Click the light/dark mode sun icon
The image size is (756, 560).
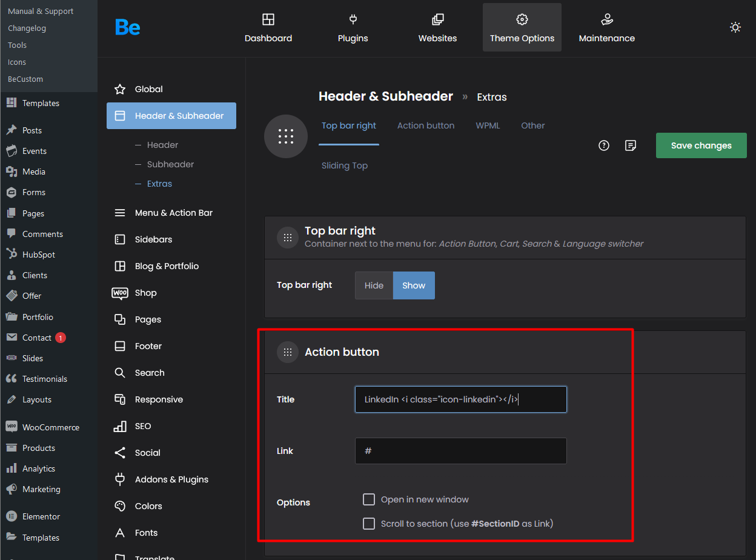[x=735, y=27]
